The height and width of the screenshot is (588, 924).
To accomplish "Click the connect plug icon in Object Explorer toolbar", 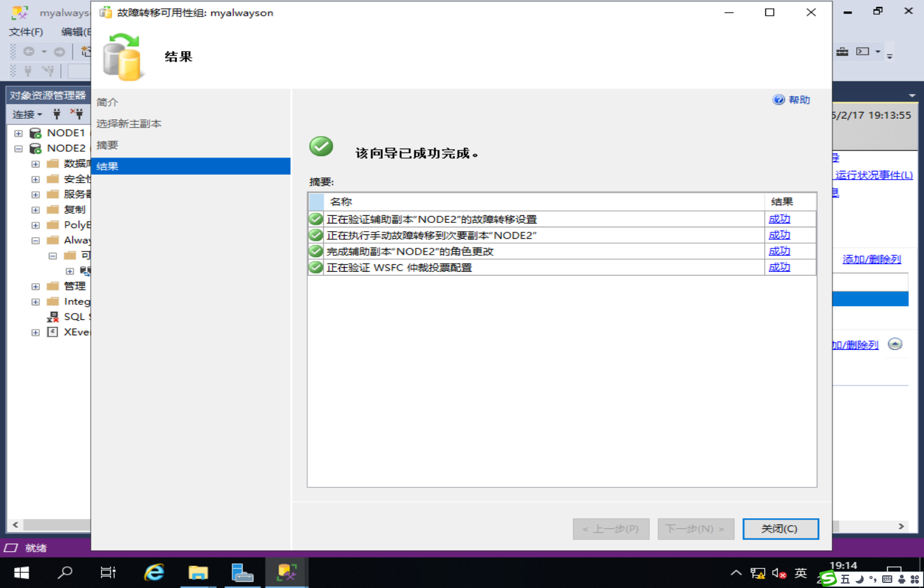I will (56, 114).
